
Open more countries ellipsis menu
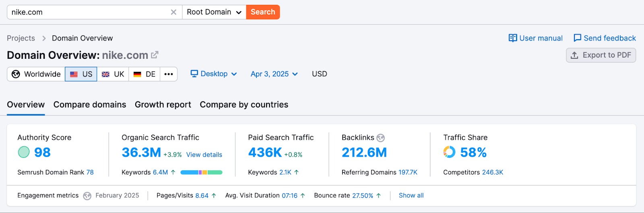(x=169, y=74)
